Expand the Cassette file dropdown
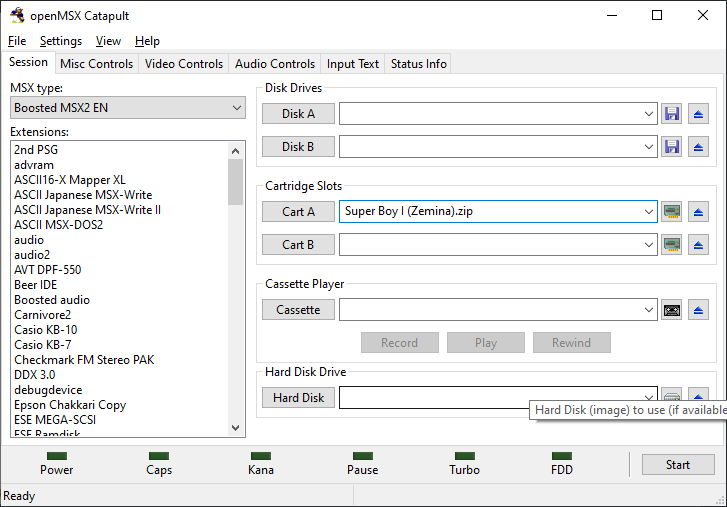The height and width of the screenshot is (507, 727). [649, 310]
